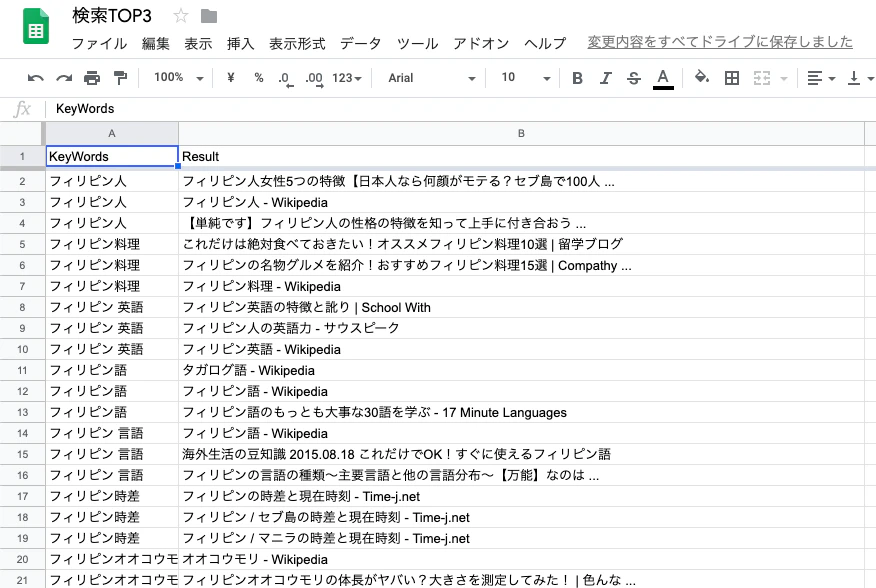Select keyword cell フィリピン 言語 in row 14
Screen dimensions: 876x588
(112, 433)
